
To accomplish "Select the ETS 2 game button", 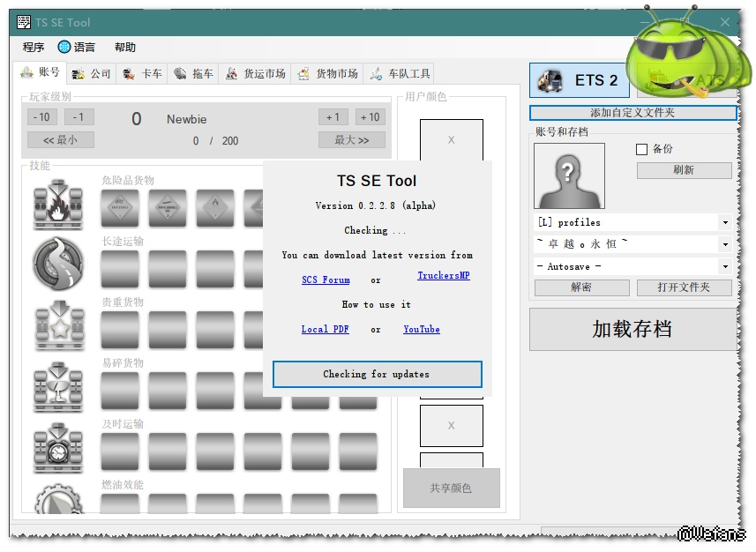I will [580, 80].
